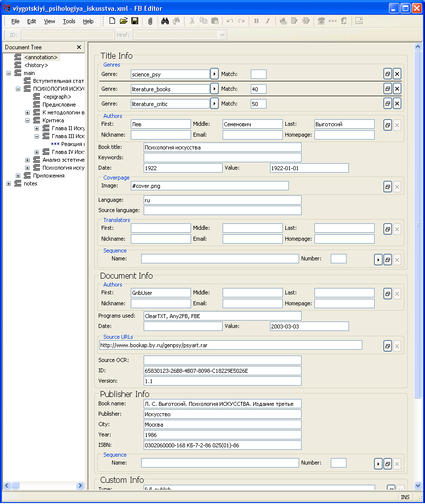Open the Href combo box dropdown
The width and height of the screenshot is (425, 504).
coord(222,35)
